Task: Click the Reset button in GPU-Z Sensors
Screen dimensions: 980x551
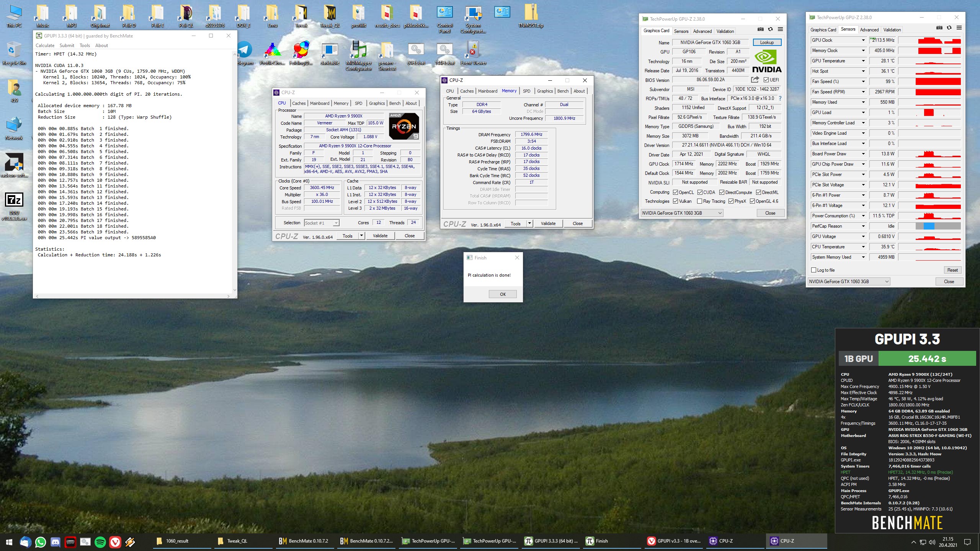Action: click(952, 270)
